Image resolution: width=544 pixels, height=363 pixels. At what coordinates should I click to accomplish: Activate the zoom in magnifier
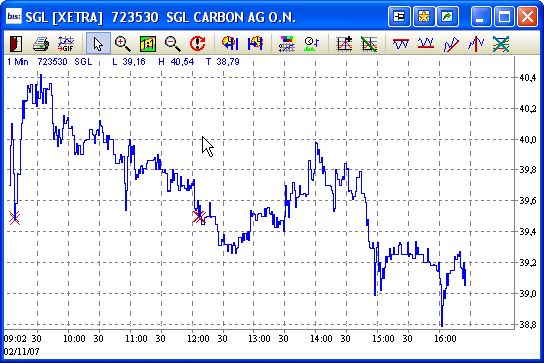tap(122, 44)
